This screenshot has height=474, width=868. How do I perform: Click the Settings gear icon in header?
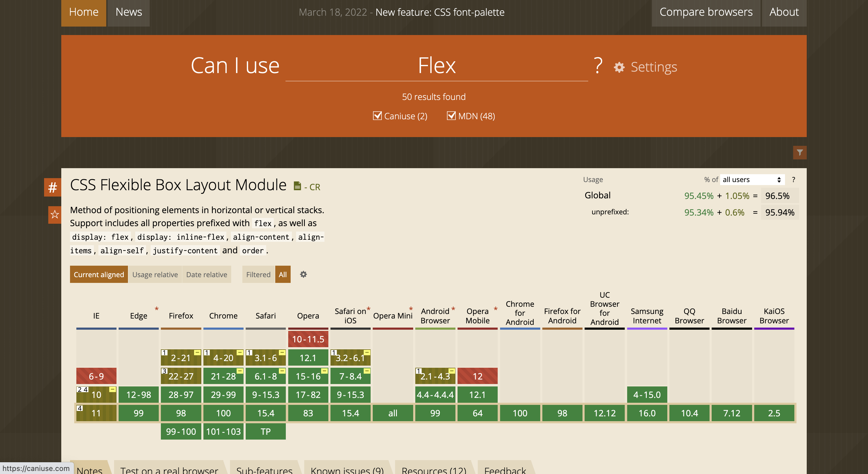[619, 67]
